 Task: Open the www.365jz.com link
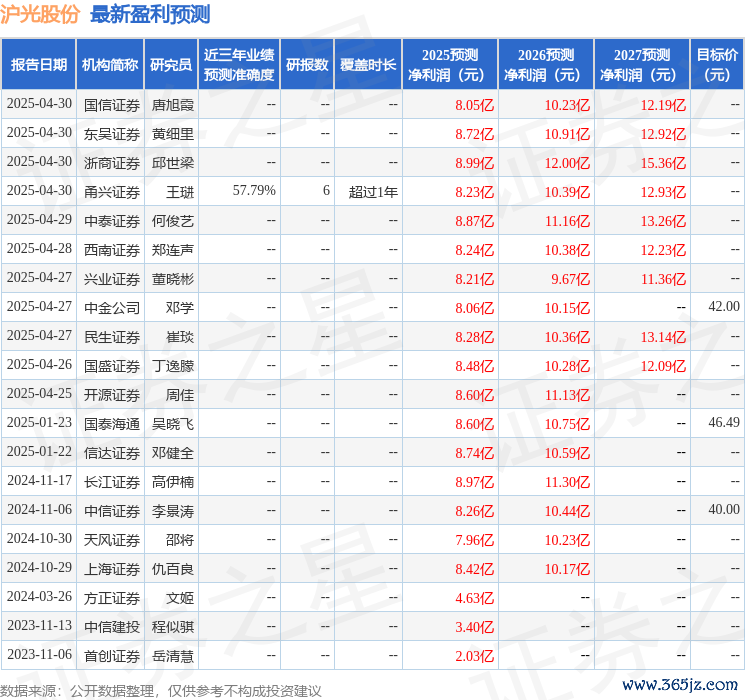click(679, 685)
